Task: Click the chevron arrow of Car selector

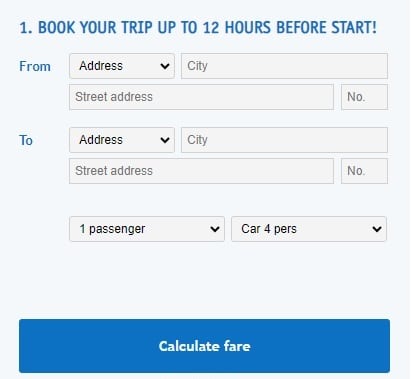Action: click(377, 229)
